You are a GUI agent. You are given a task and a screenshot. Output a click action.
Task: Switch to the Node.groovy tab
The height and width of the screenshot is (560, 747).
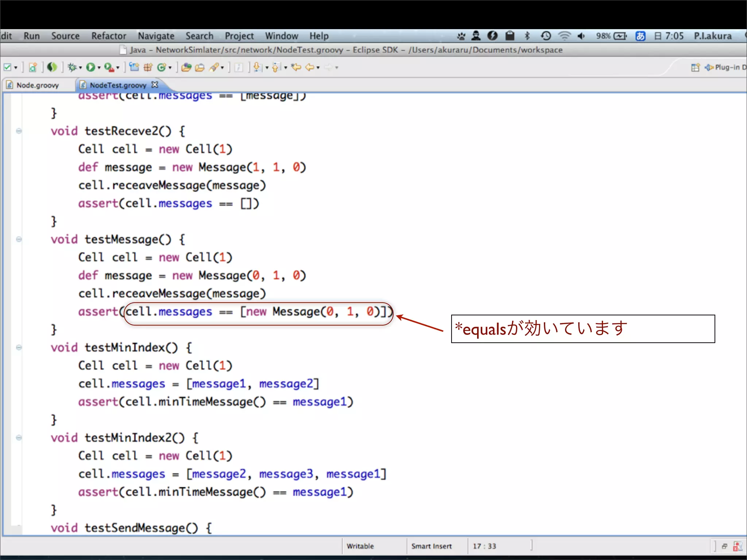point(37,85)
